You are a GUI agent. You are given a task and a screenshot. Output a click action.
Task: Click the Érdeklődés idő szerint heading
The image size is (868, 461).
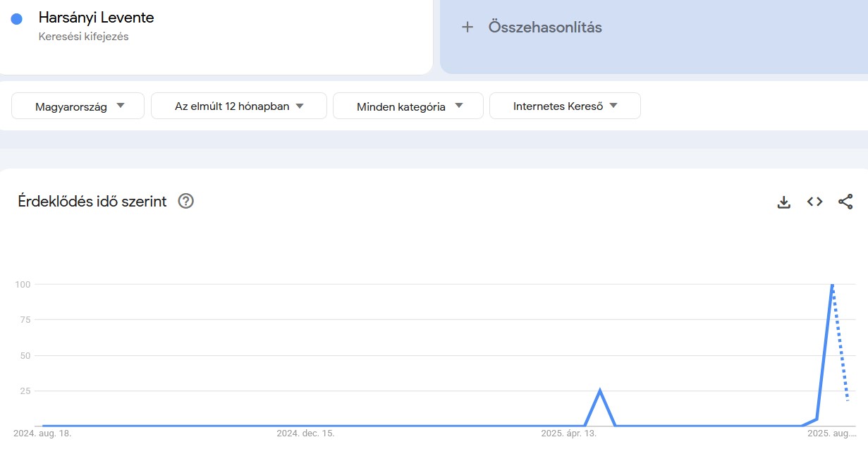(92, 202)
